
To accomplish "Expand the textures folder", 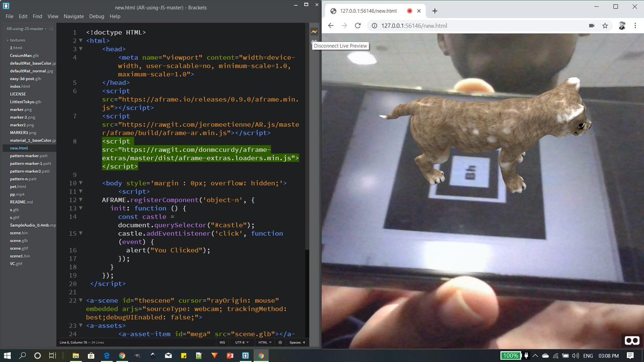I will coord(16,40).
